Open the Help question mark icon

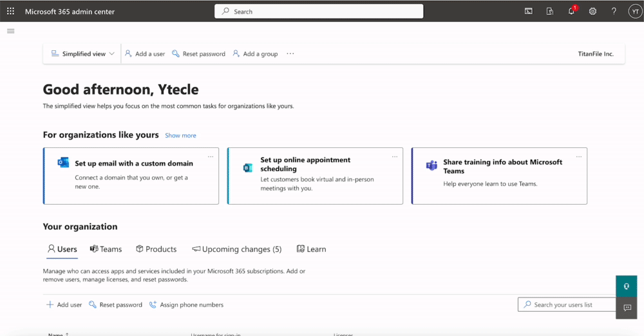(x=614, y=12)
